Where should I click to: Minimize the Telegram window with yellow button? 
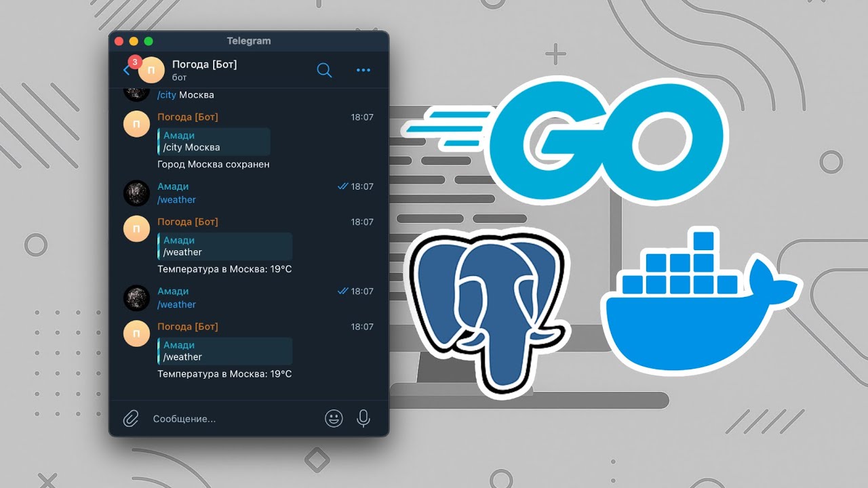pyautogui.click(x=134, y=41)
